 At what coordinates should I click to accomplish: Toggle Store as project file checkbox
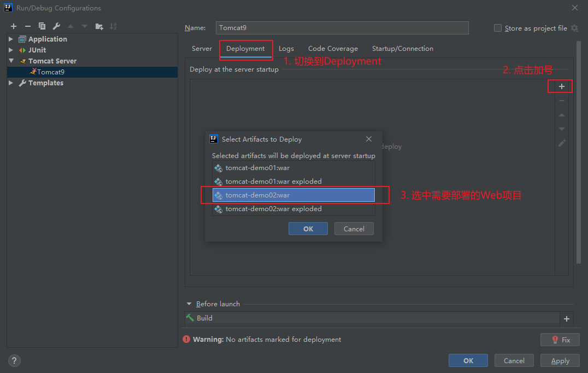click(498, 28)
